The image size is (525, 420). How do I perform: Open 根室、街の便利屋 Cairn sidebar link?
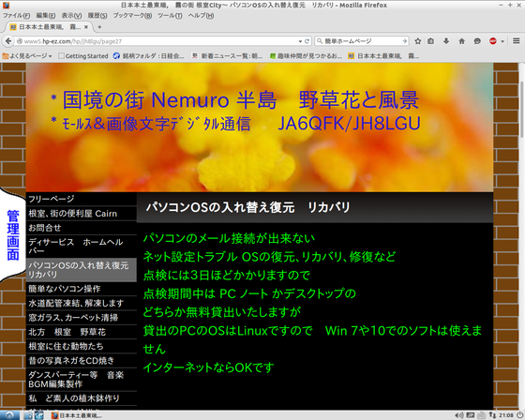point(82,214)
